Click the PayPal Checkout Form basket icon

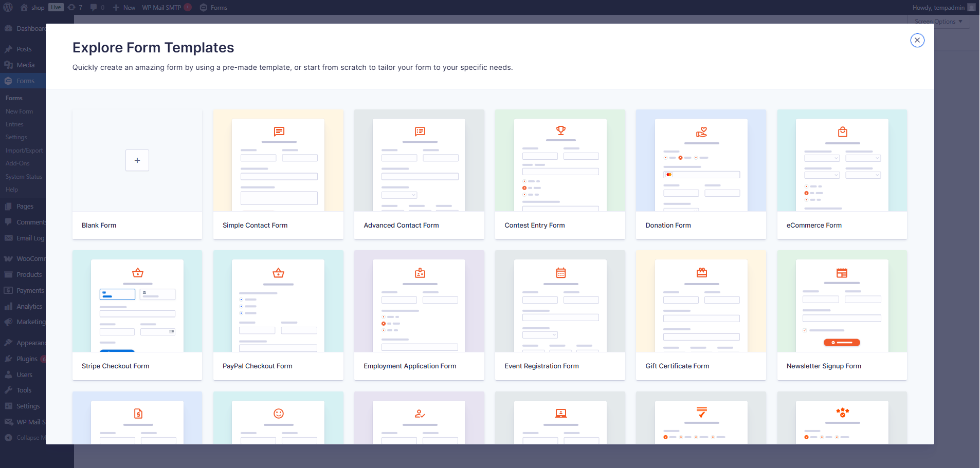pyautogui.click(x=279, y=273)
